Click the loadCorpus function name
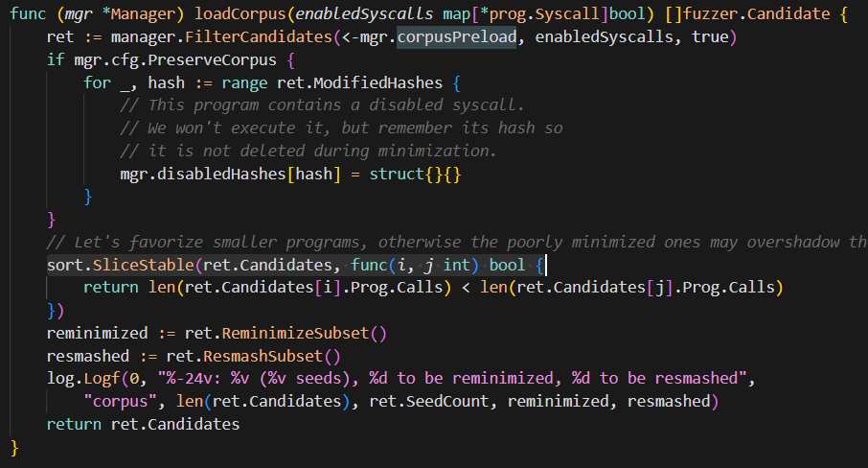 [x=240, y=13]
